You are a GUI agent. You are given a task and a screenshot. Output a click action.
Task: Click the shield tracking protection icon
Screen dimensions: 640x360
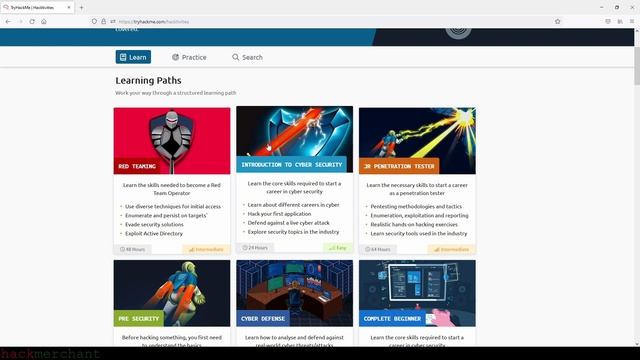pyautogui.click(x=94, y=21)
